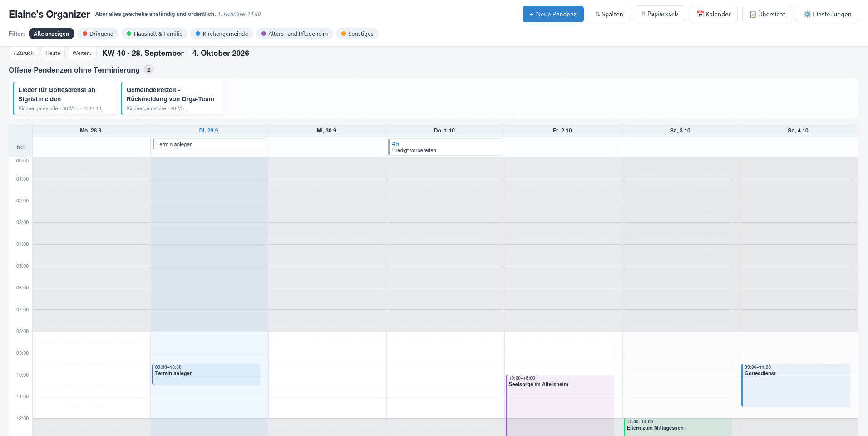
Task: Click the Elaine's Organizer title
Action: (x=49, y=14)
